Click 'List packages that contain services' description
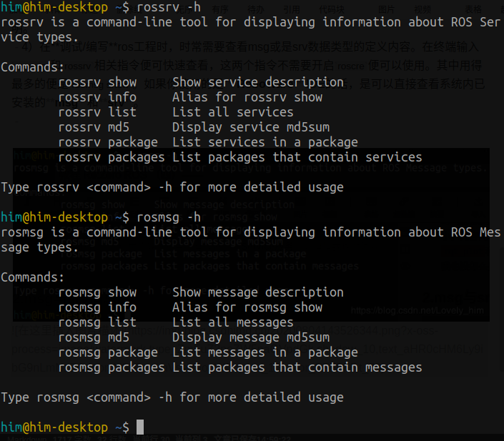The height and width of the screenshot is (441, 504). click(x=297, y=157)
